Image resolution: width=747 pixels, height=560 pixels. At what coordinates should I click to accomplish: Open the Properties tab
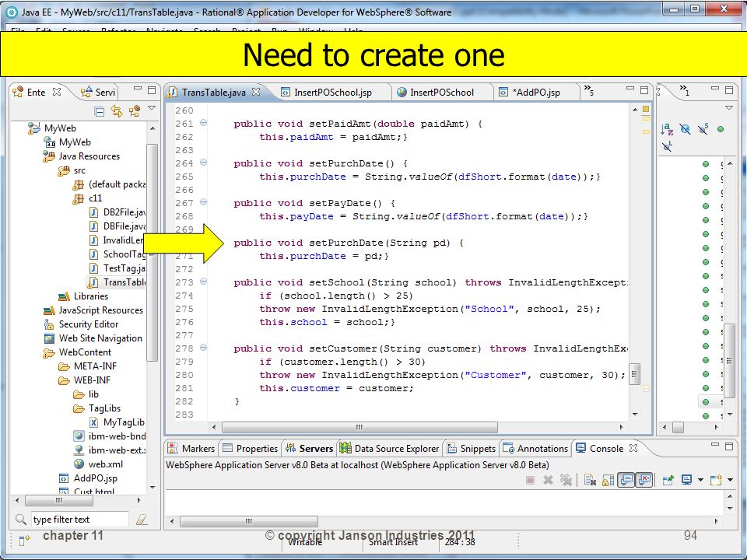point(250,449)
